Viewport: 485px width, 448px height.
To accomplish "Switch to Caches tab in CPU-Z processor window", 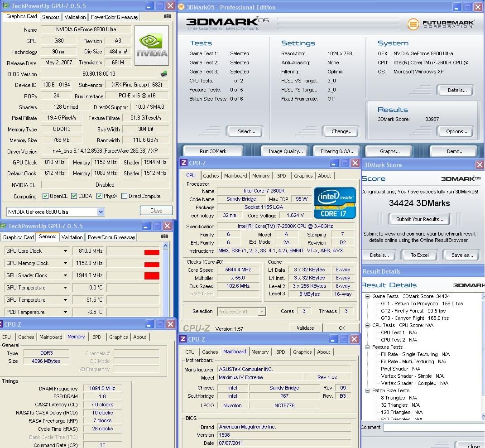I will click(x=211, y=176).
